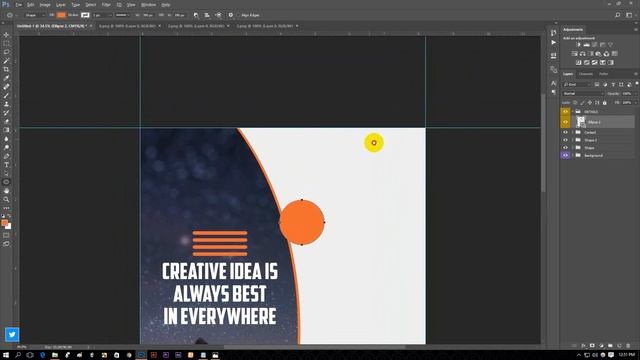Open the layer blend mode dropdown
640x360 pixels.
tap(582, 93)
